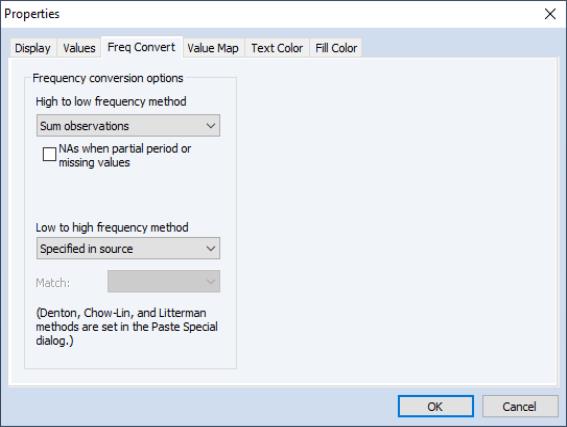Image resolution: width=567 pixels, height=427 pixels.
Task: Open the Specified in source dropdown arrow
Action: tap(210, 248)
